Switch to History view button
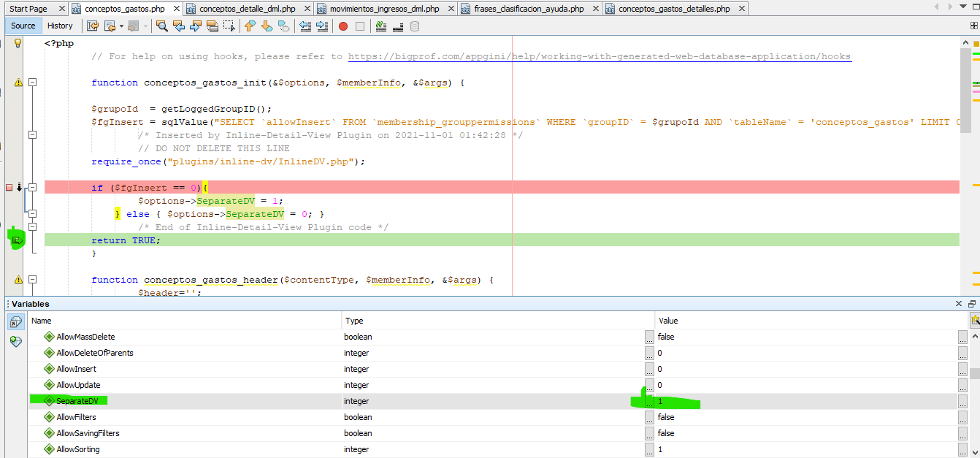The height and width of the screenshot is (458, 980). tap(60, 26)
